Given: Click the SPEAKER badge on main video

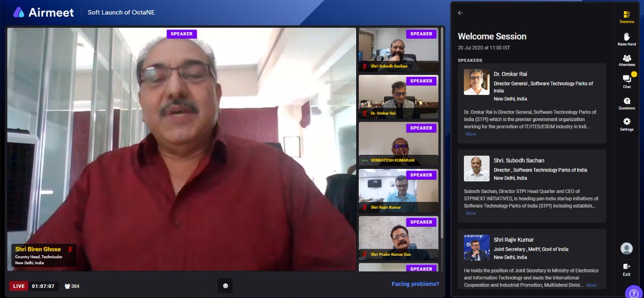Looking at the screenshot, I should coord(181,34).
